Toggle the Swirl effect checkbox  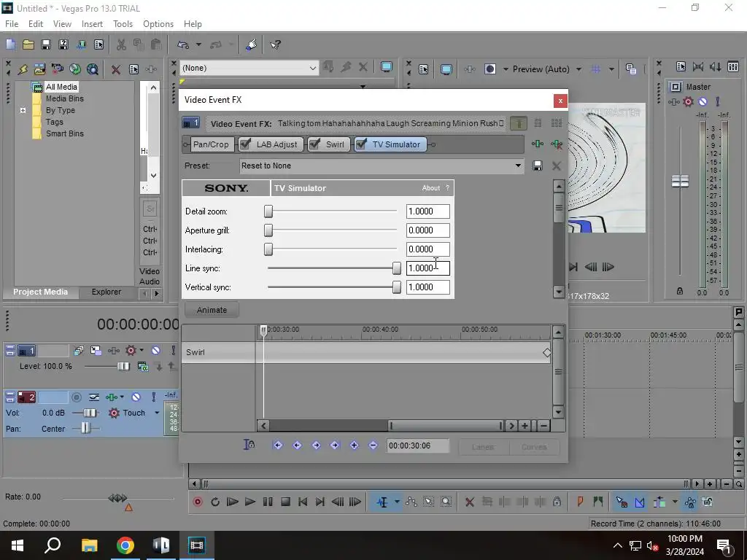(315, 144)
